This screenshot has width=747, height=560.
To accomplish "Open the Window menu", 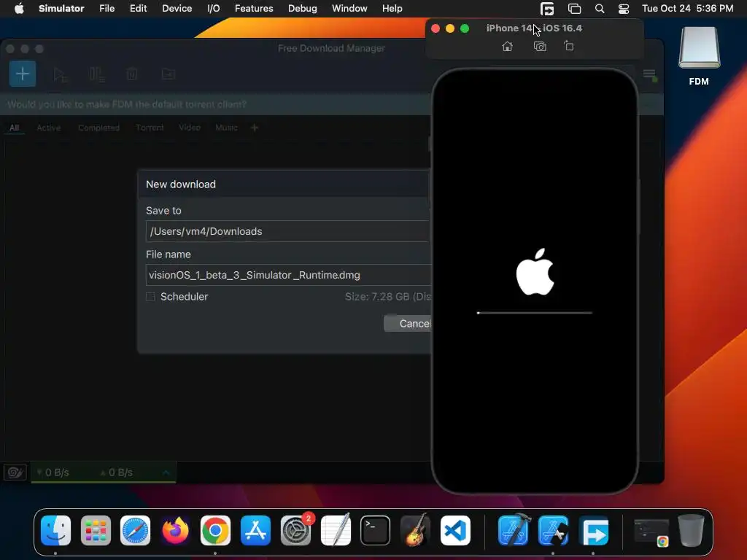I will 349,9.
